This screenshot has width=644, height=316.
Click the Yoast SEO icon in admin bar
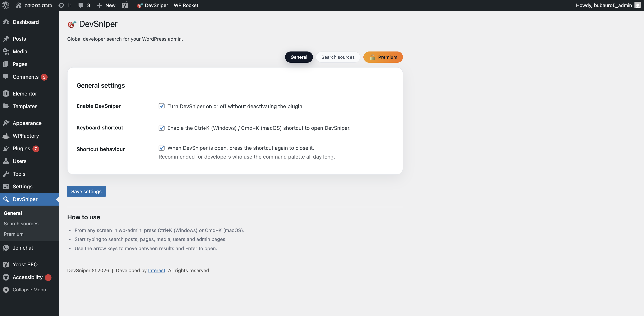click(x=124, y=5)
